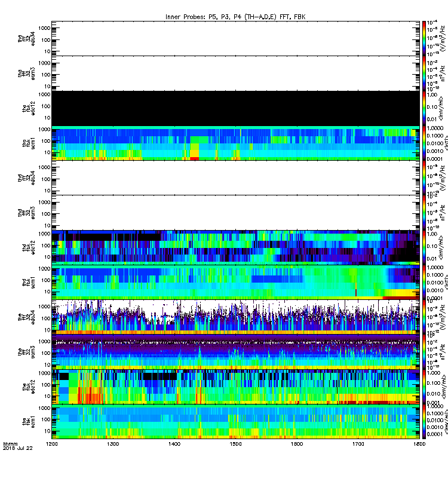Click the 1700 time axis label

tap(358, 444)
